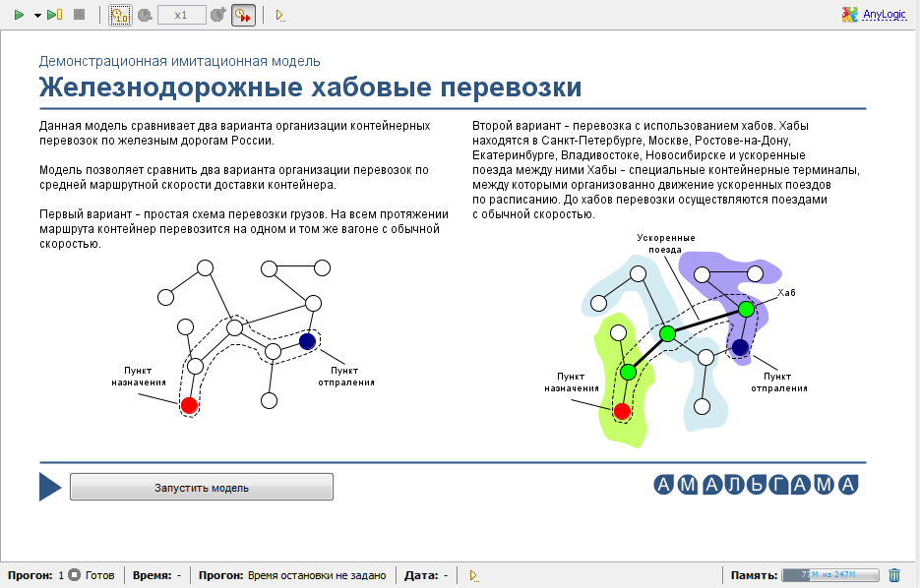Click the Время stop time status text
920x588 pixels.
317,575
